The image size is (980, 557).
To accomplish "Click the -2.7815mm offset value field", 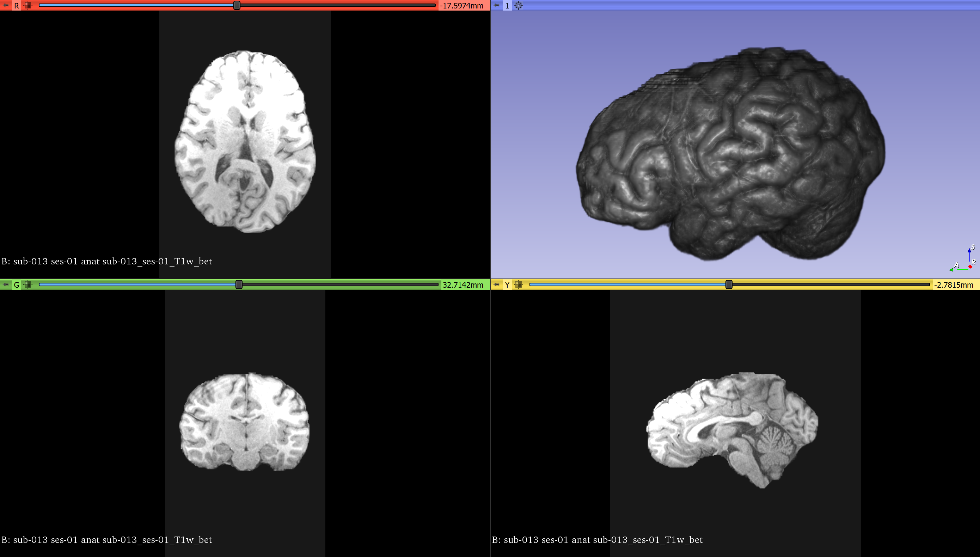I will coord(953,285).
